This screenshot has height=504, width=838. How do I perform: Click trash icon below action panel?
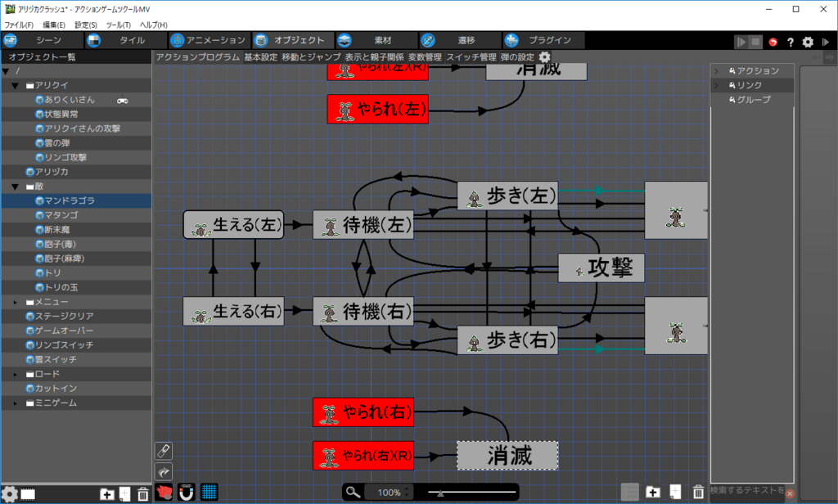(698, 492)
